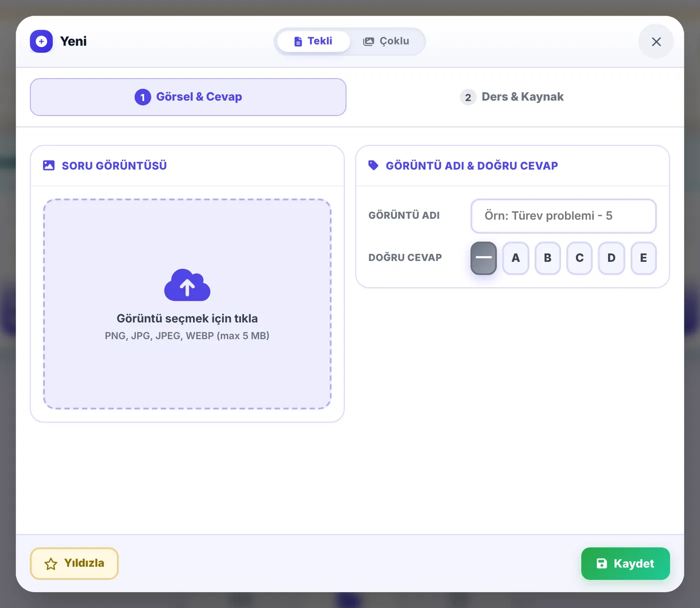The width and height of the screenshot is (700, 608).
Task: Select no answer with the dash option
Action: pyautogui.click(x=483, y=258)
